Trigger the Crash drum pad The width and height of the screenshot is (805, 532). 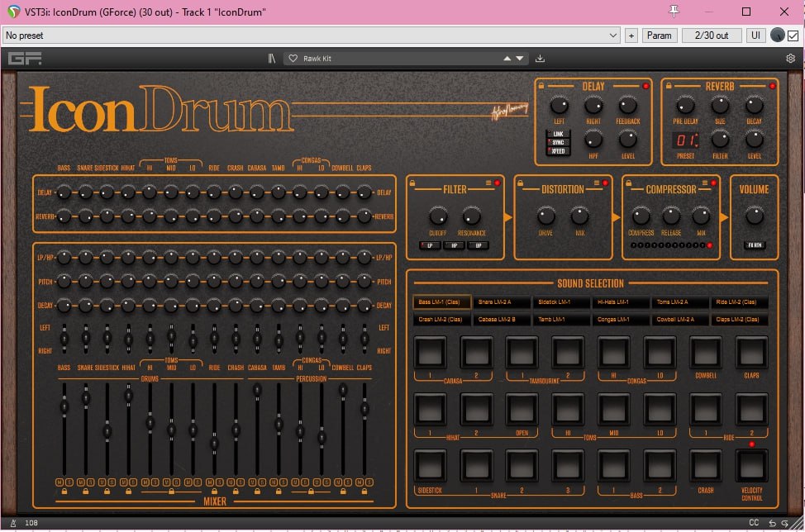click(x=705, y=466)
